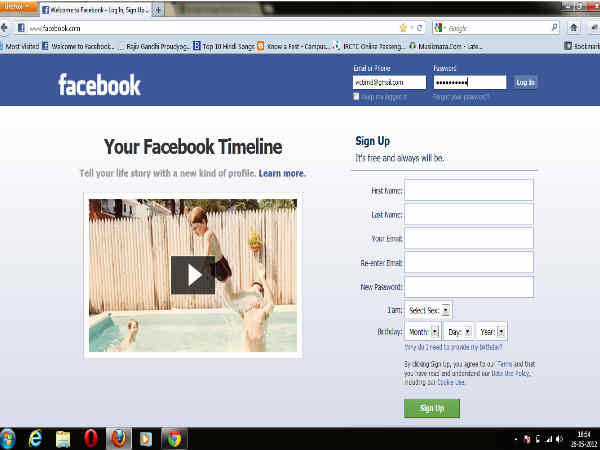Switch to Firefox in the taskbar
The height and width of the screenshot is (450, 600).
click(x=119, y=439)
